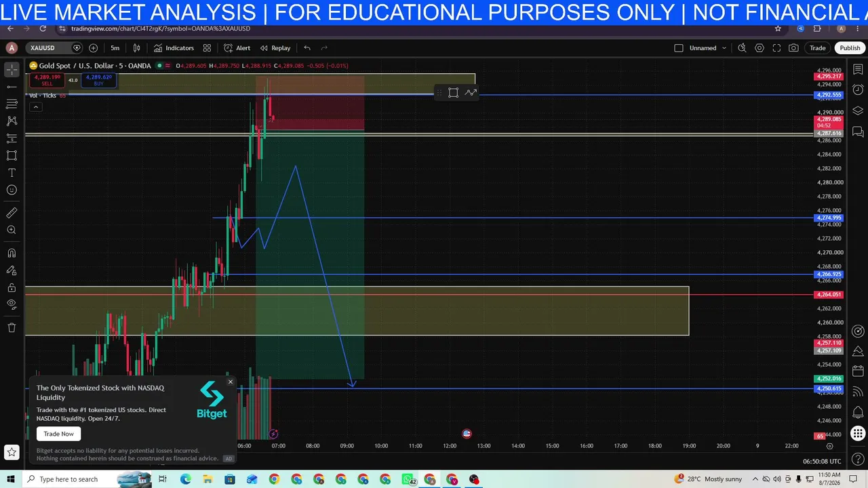Open the Fibonacci retracement tools group
Image resolution: width=868 pixels, height=488 pixels.
pos(12,104)
